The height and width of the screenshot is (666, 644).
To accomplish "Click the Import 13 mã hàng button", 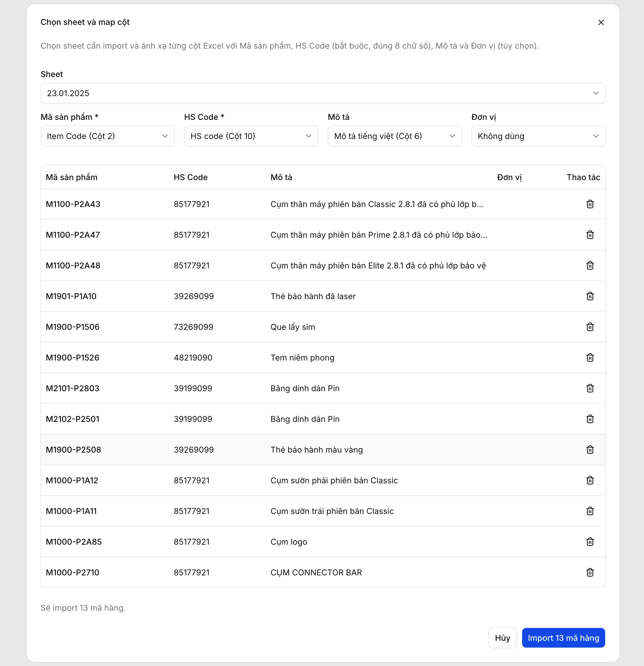I will coord(563,638).
